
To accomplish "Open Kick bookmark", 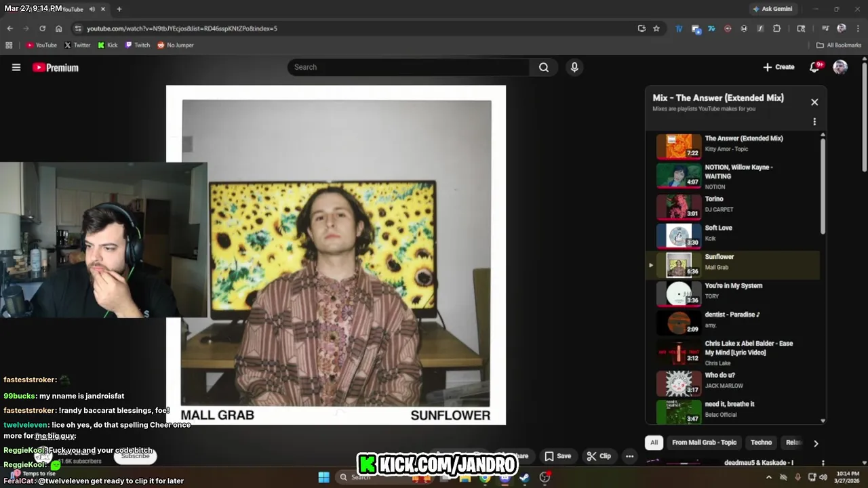I will pos(108,45).
